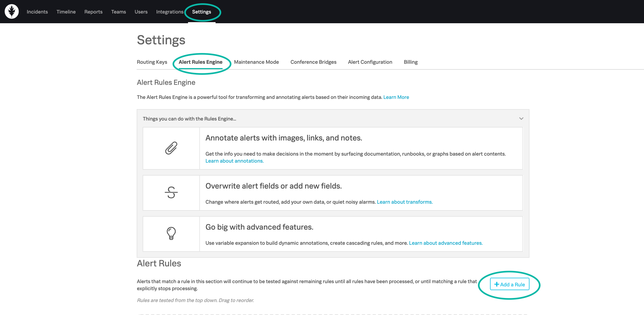Open the Reports page
This screenshot has height=315, width=644.
click(93, 12)
